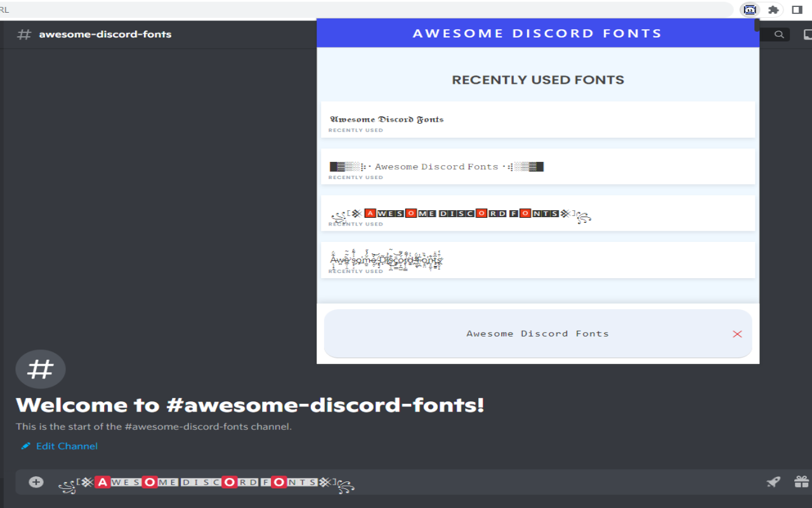Select the gothic blackletter recently used font
The width and height of the screenshot is (812, 508).
pyautogui.click(x=538, y=119)
